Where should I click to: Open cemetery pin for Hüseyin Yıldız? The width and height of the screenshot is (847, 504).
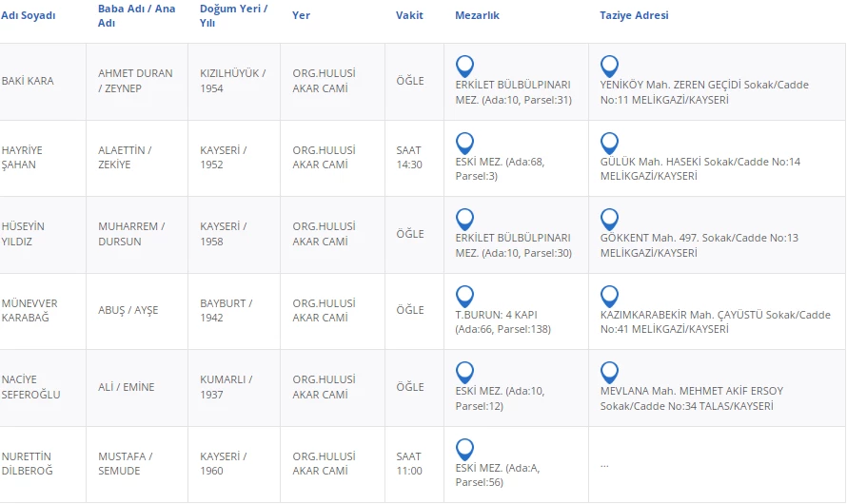464,220
